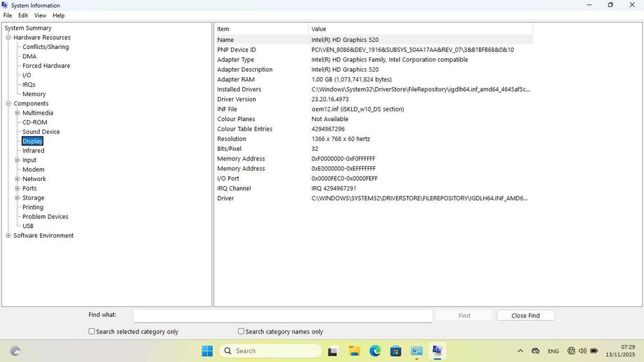Show hidden system tray icons
Screen dimensions: 644x362
[x=520, y=351]
